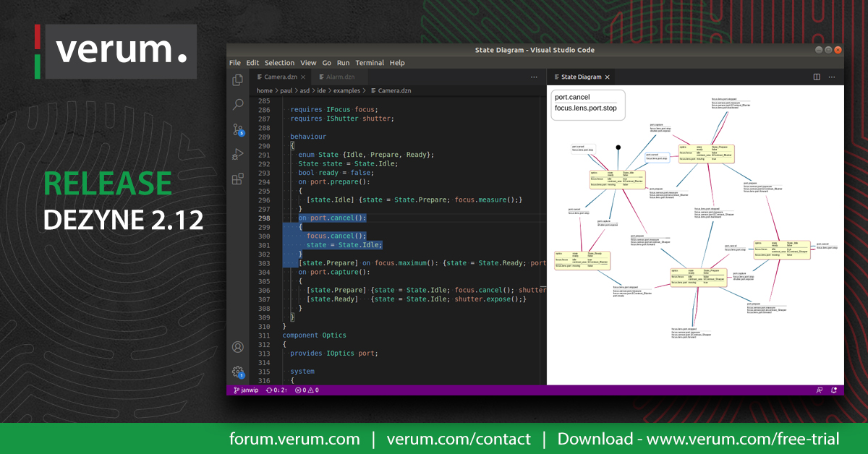
Task: Open the More Actions ellipsis beside Alarm.dzn
Action: click(534, 77)
